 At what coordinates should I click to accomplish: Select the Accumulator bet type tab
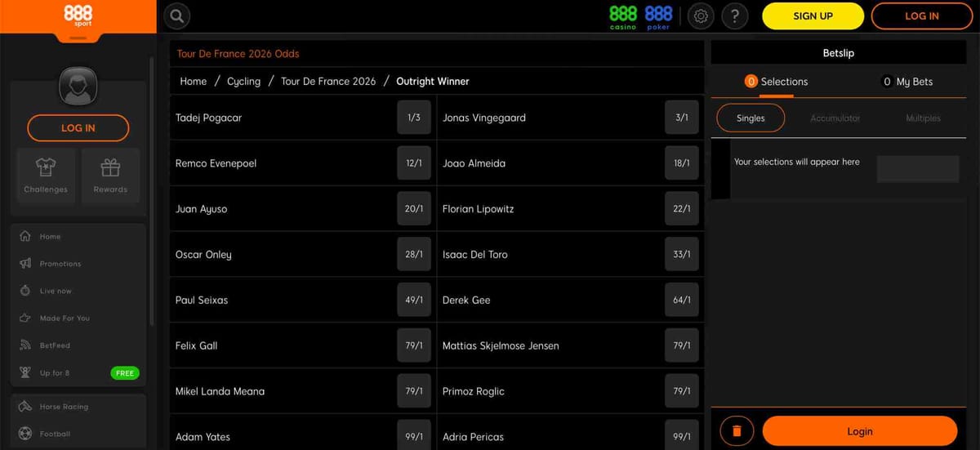tap(835, 118)
